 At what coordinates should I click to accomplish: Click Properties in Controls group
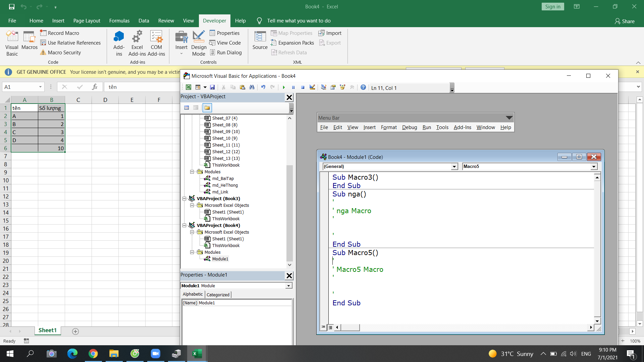[224, 33]
